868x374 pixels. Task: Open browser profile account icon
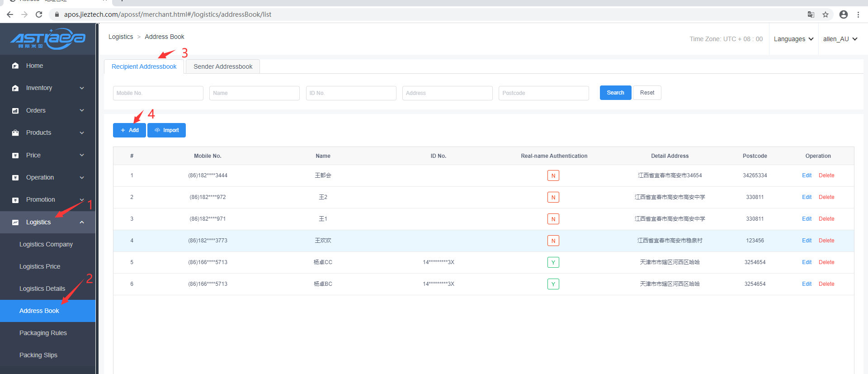844,14
